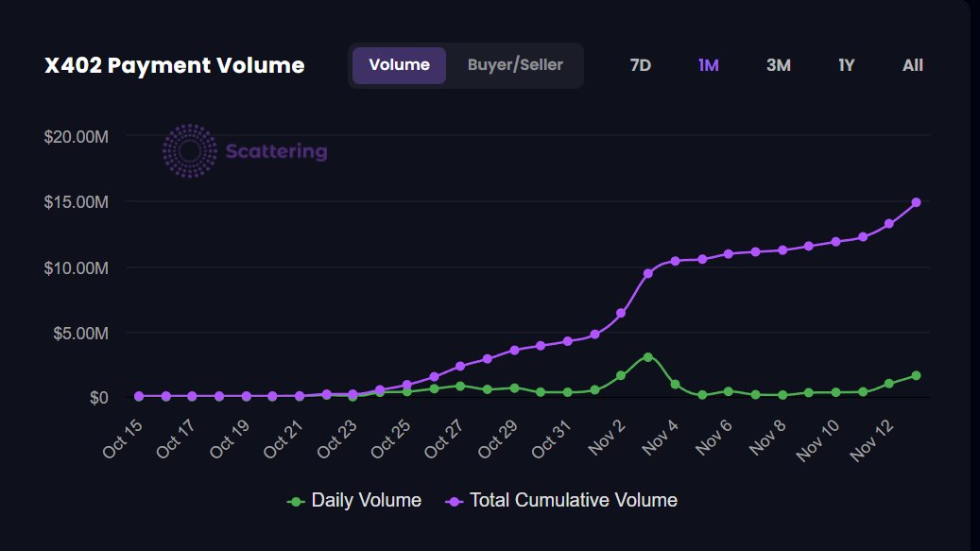The height and width of the screenshot is (551, 980).
Task: Toggle to the Buyer/Seller view
Action: 514,64
